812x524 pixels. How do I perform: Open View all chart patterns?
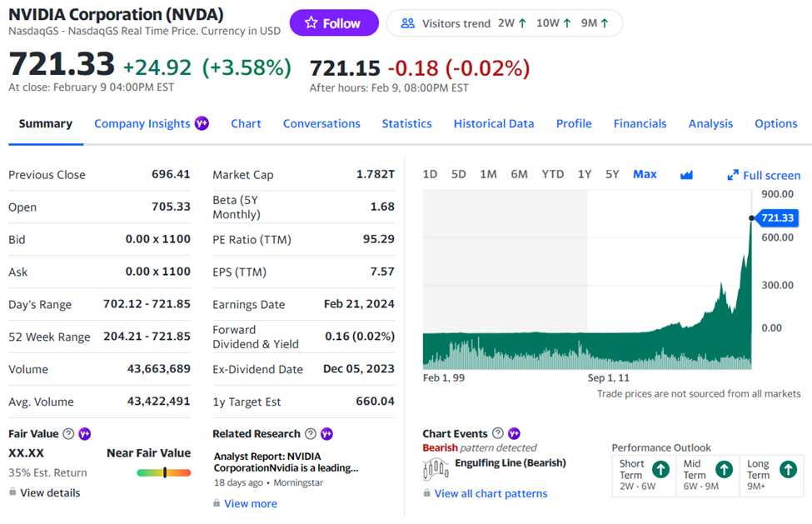coord(491,493)
